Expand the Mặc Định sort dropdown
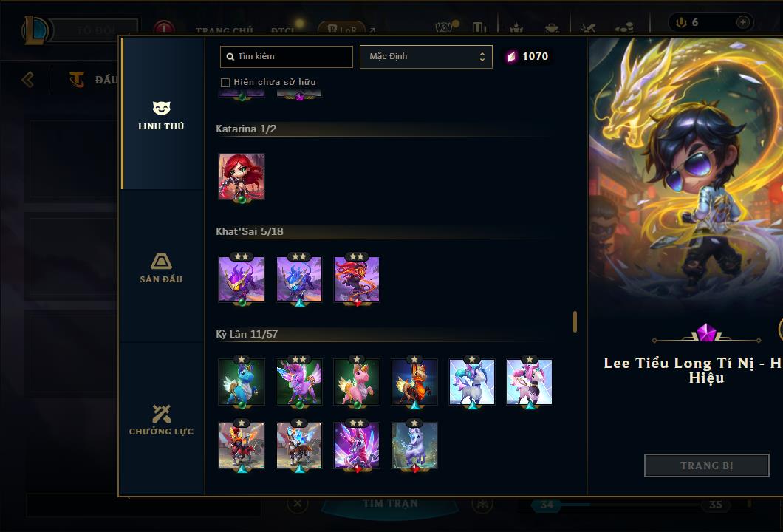This screenshot has width=783, height=532. click(426, 56)
